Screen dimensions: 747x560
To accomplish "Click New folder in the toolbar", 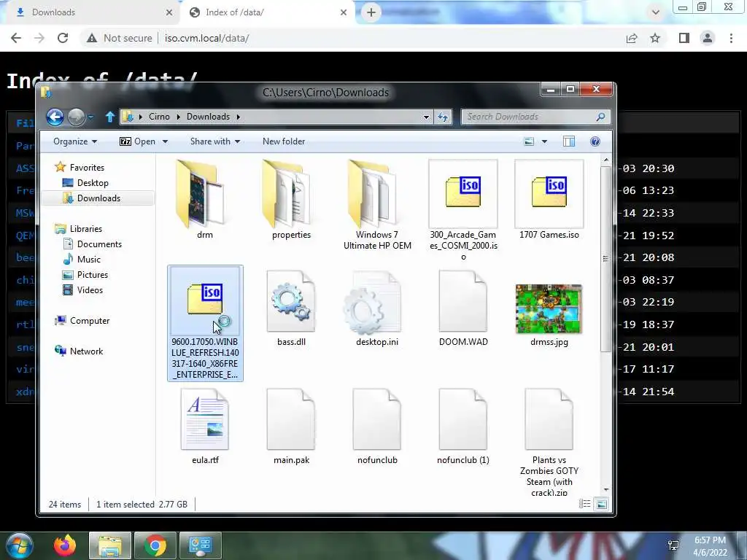I will tap(284, 141).
